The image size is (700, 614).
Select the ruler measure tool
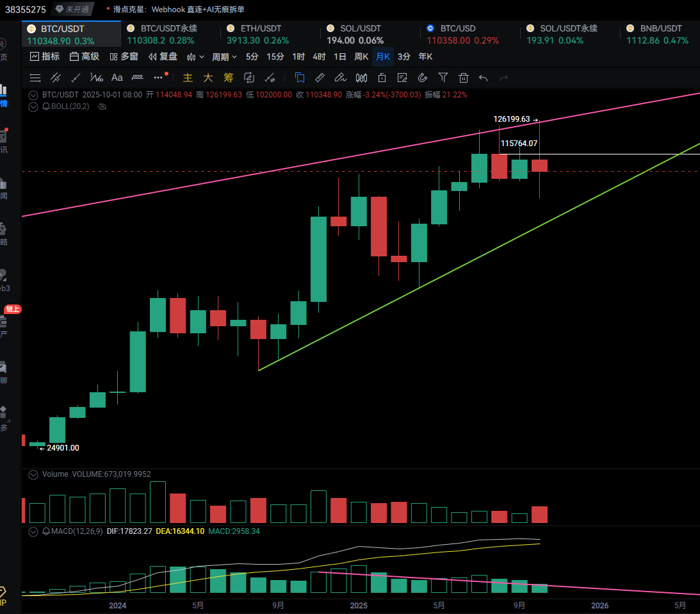point(320,78)
